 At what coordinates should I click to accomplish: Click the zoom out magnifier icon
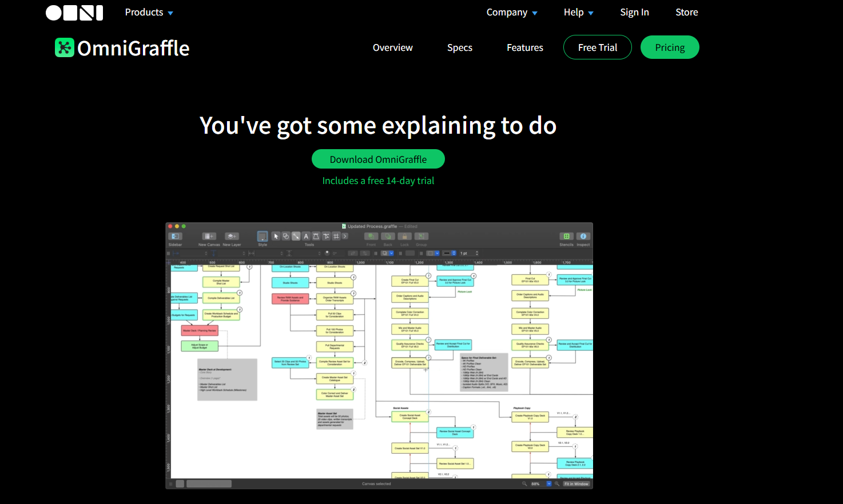524,483
